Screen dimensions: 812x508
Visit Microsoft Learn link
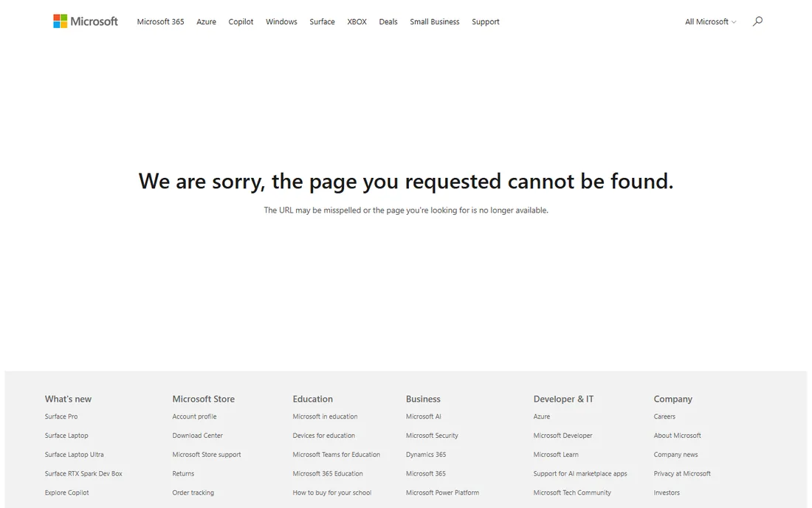(556, 455)
